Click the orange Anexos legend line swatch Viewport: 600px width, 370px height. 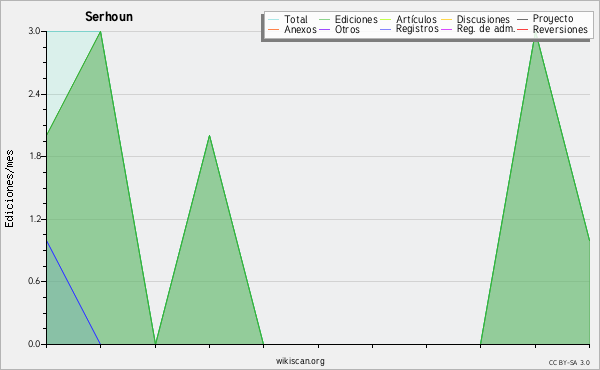coord(274,29)
